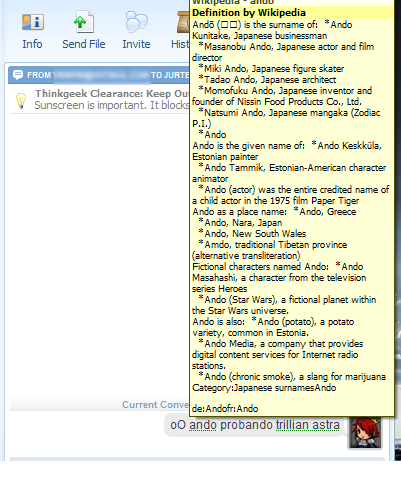Click the Ando Media company entry
The height and width of the screenshot is (480, 401).
[x=278, y=355]
